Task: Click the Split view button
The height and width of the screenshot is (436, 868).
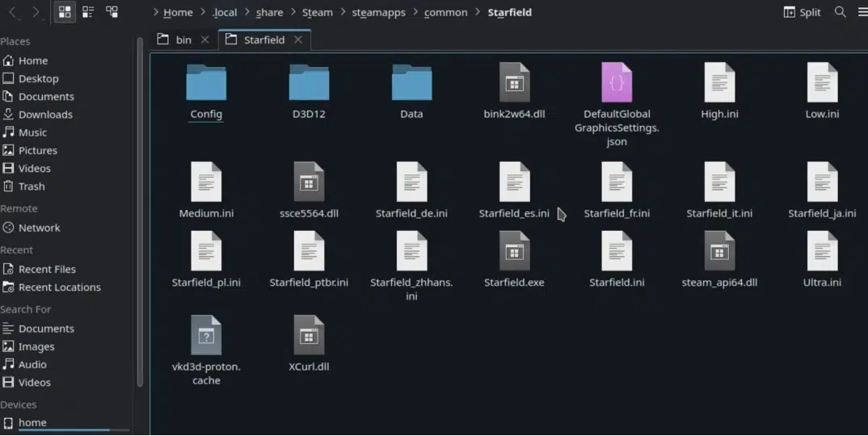Action: tap(802, 12)
